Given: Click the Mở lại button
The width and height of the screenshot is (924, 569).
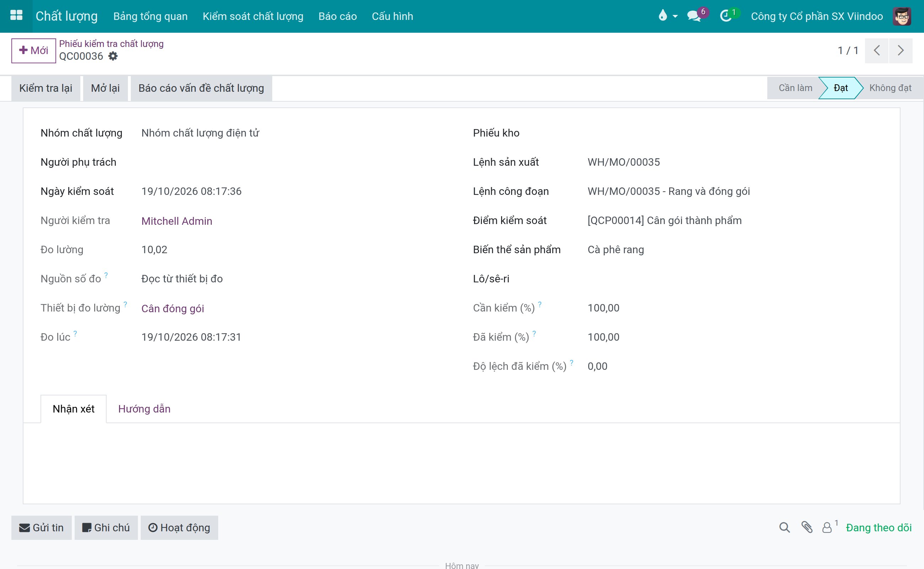Looking at the screenshot, I should (x=105, y=88).
